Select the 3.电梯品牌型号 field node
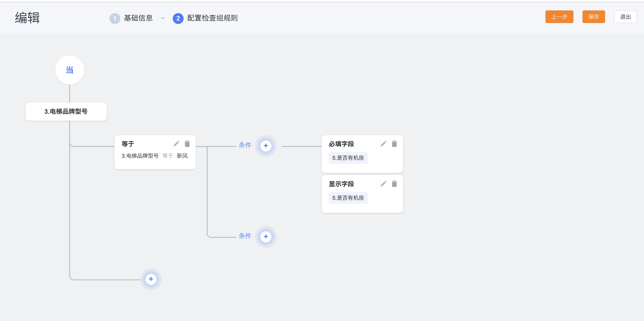The width and height of the screenshot is (644, 321). [66, 111]
